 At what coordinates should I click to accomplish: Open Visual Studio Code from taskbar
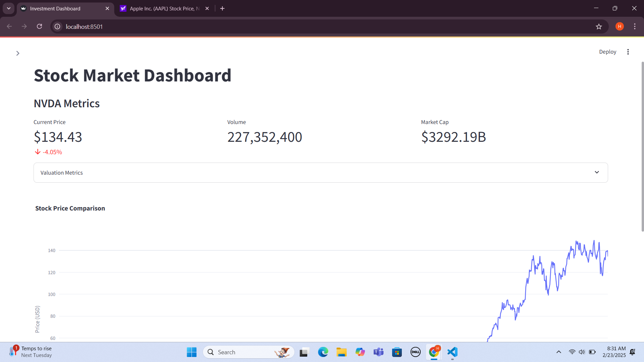pos(452,352)
